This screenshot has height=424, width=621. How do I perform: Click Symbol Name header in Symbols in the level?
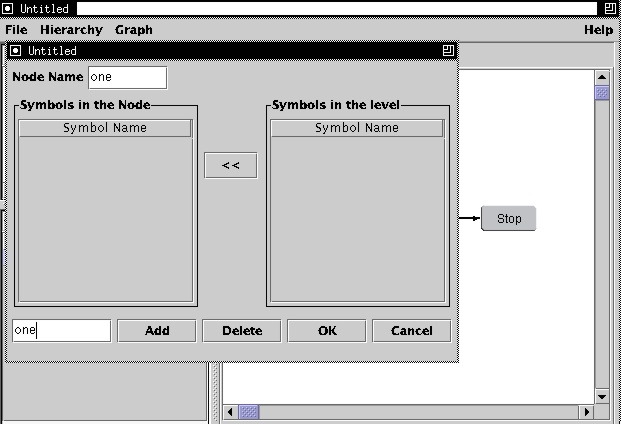[x=357, y=128]
